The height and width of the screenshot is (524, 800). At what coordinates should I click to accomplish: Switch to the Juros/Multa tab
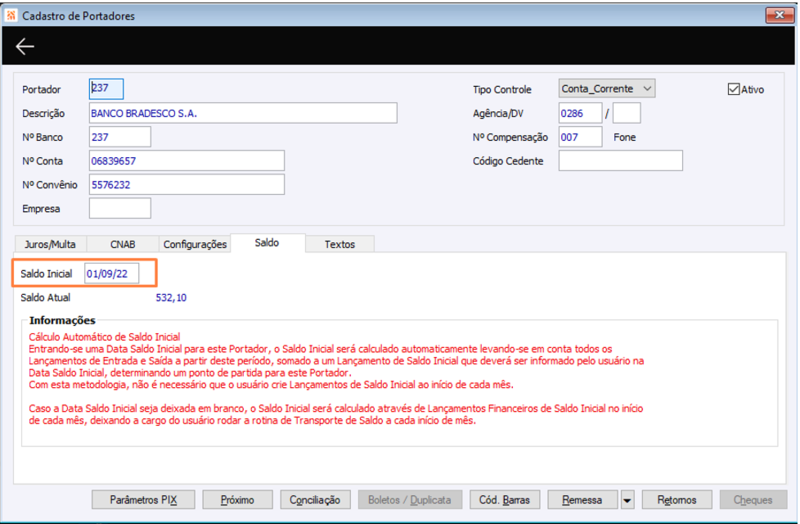(50, 244)
